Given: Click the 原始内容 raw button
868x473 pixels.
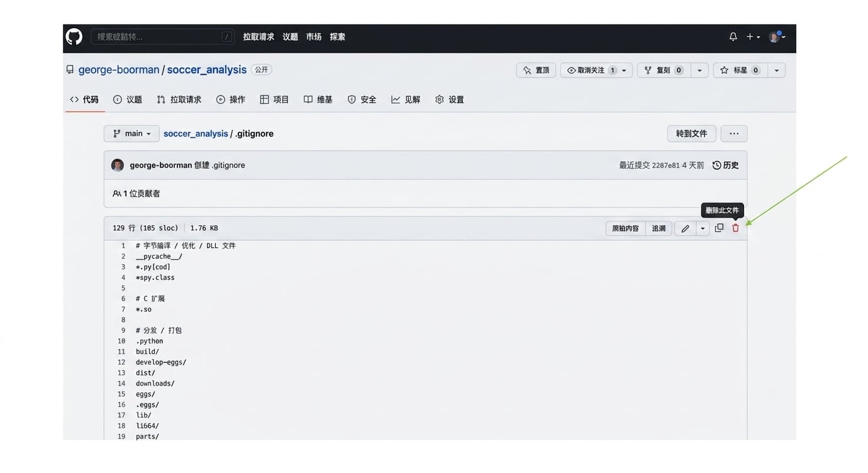Looking at the screenshot, I should tap(625, 228).
